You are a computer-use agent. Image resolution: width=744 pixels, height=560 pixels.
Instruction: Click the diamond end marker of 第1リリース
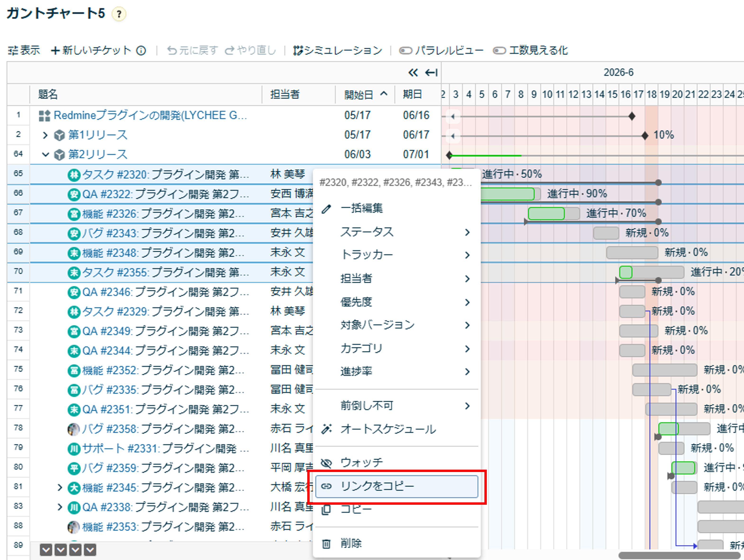pos(645,136)
